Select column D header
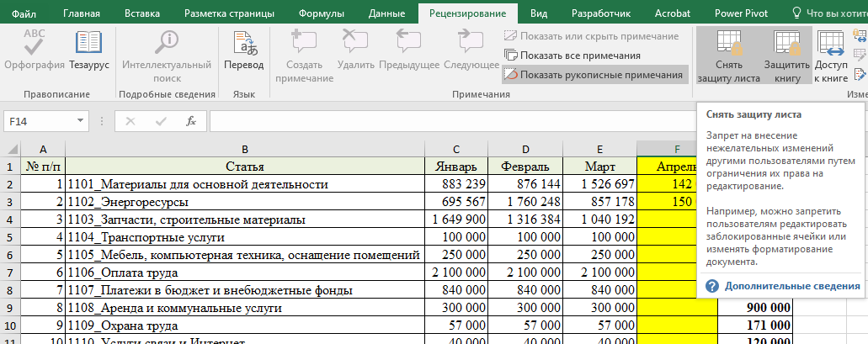Screen dimensions: 868x344 click(525, 150)
